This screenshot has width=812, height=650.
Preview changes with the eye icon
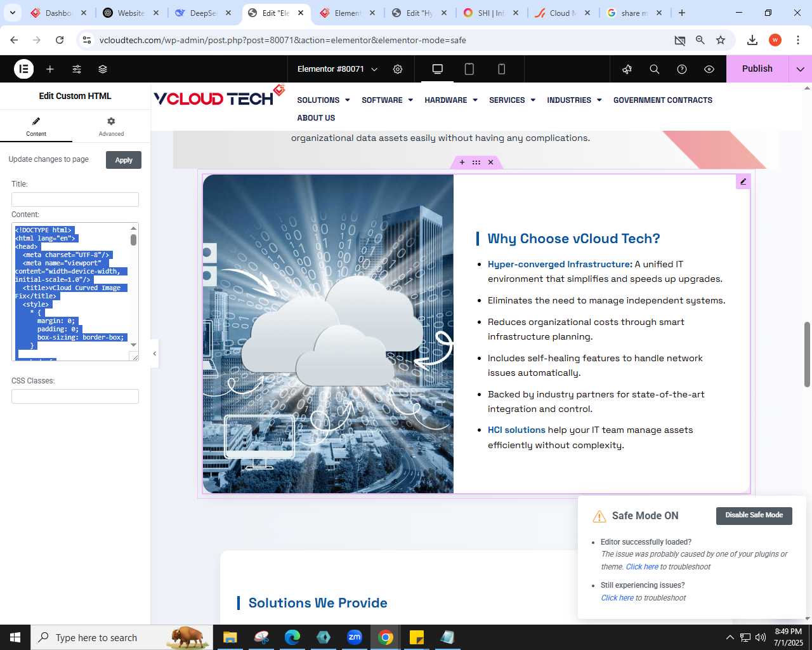(709, 69)
